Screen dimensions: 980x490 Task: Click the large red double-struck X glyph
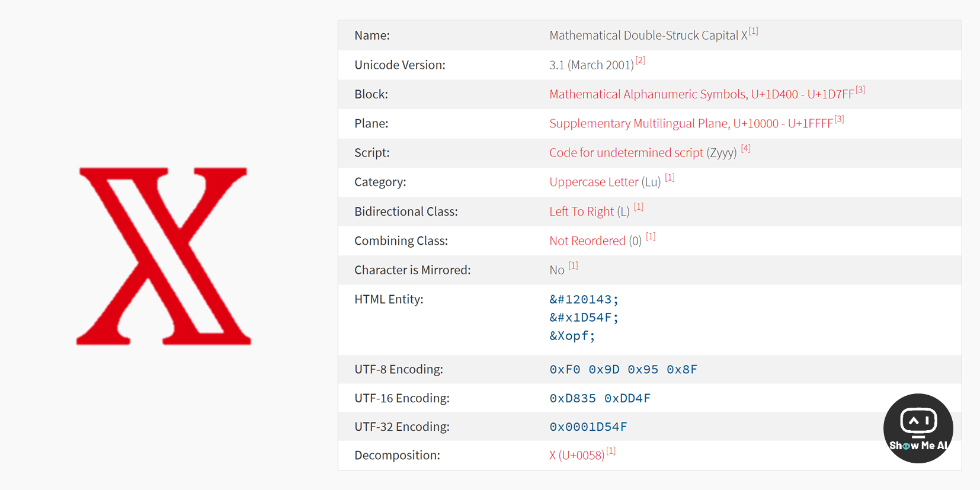tap(164, 256)
